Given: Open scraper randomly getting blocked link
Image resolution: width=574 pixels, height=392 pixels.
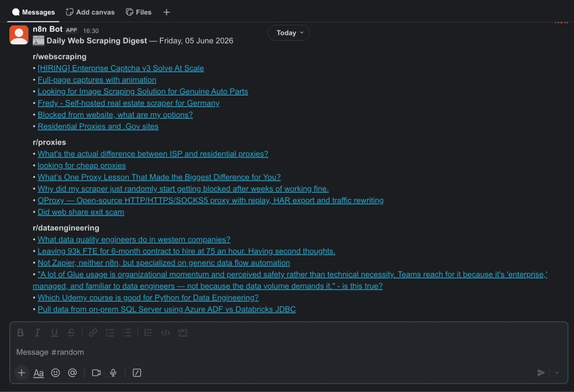Looking at the screenshot, I should [x=183, y=189].
